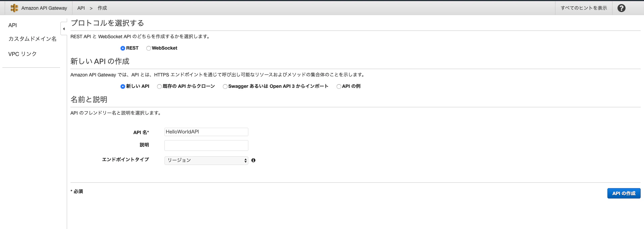This screenshot has height=229, width=644.
Task: Click the プロトコルを選択する heading
Action: [x=107, y=23]
